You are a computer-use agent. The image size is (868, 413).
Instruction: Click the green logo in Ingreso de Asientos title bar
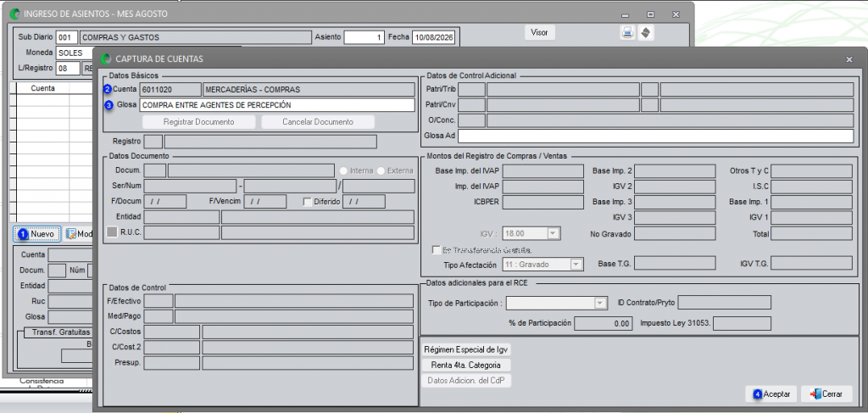[x=15, y=14]
